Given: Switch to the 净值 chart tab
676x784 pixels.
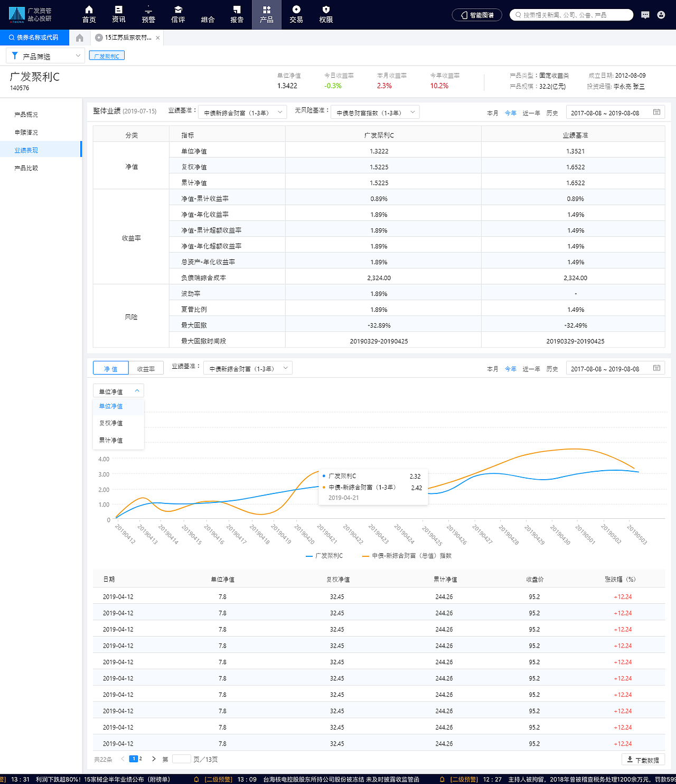Looking at the screenshot, I should point(110,368).
